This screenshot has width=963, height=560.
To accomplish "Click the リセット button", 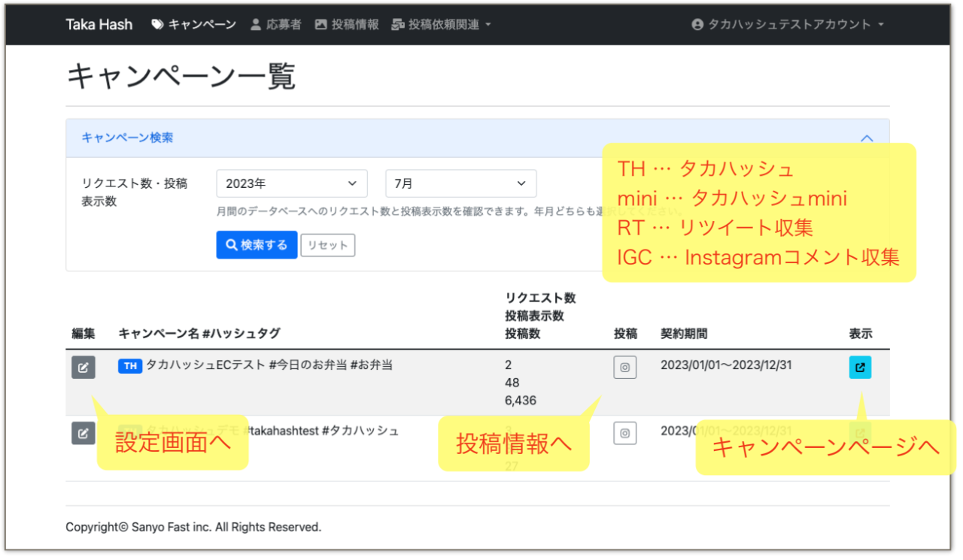I will pyautogui.click(x=327, y=246).
